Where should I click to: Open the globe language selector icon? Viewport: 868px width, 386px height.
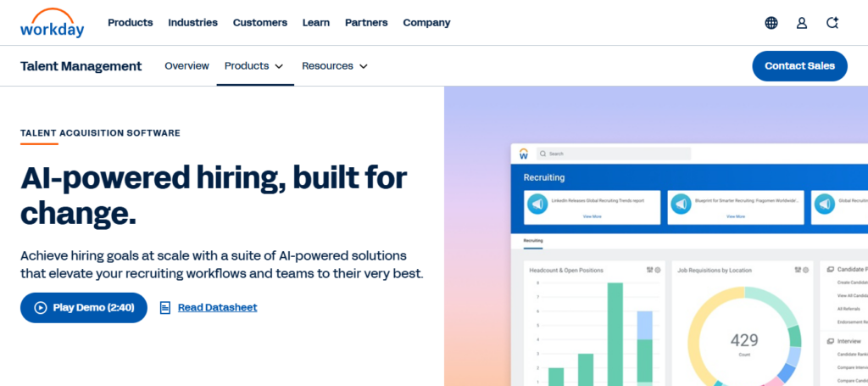771,23
